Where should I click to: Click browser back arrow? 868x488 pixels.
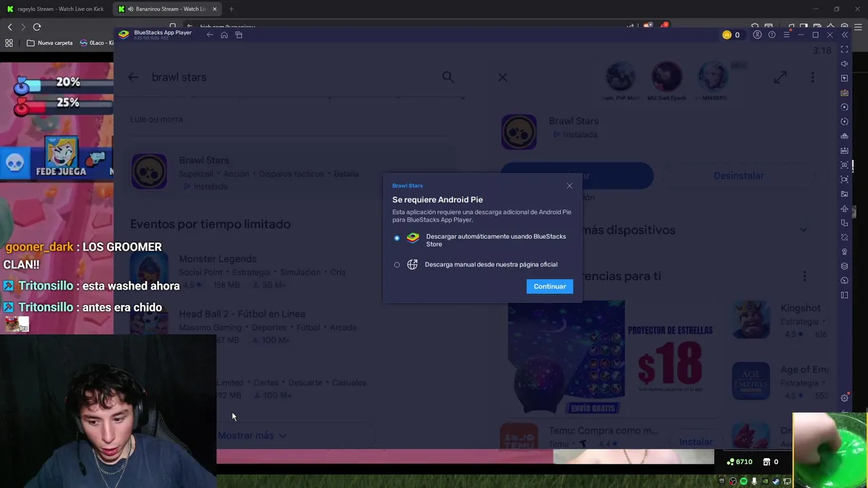pyautogui.click(x=9, y=27)
